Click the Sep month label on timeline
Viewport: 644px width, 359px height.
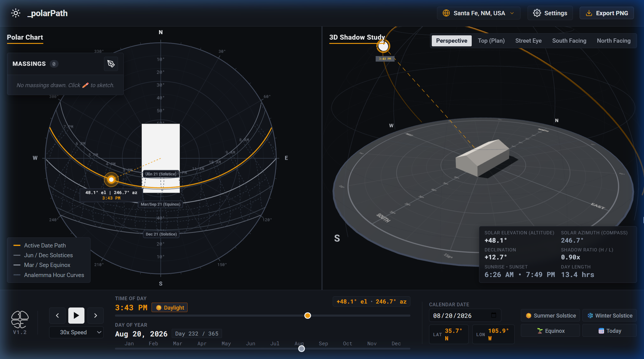tap(323, 343)
